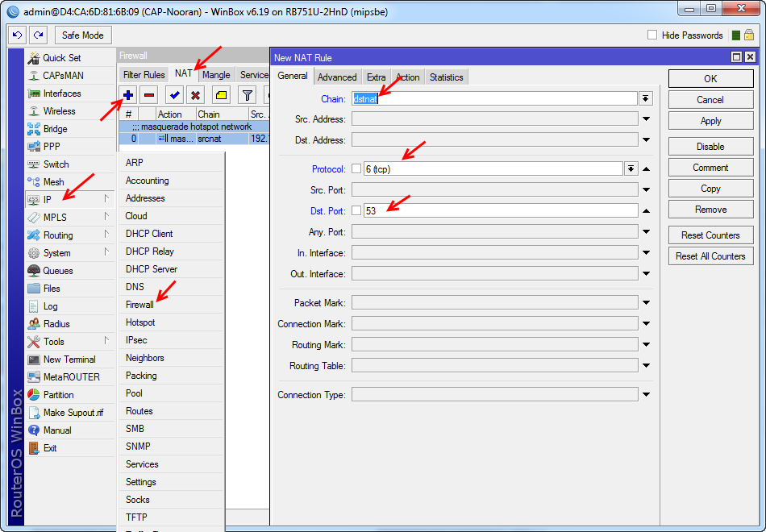766x532 pixels.
Task: Toggle Dst. Port invert checkbox
Action: tap(356, 210)
